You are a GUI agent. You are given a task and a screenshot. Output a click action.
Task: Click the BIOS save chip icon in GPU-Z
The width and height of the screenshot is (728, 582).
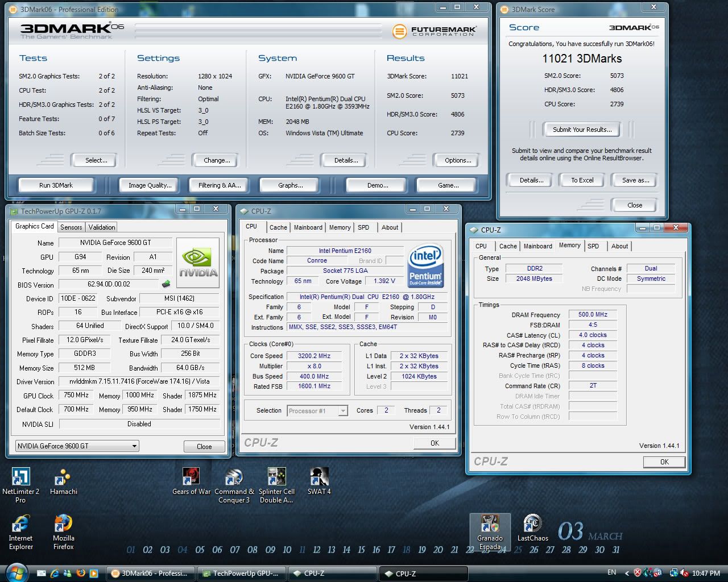tap(166, 284)
